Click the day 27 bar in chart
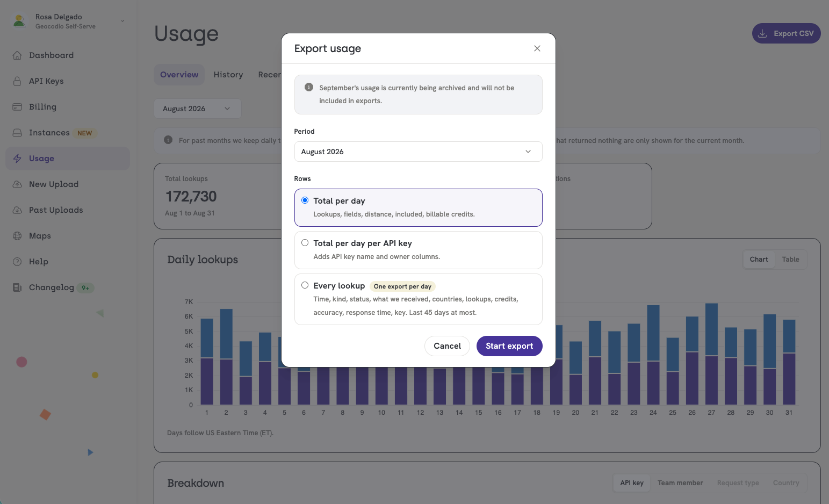This screenshot has height=504, width=829. click(x=711, y=354)
